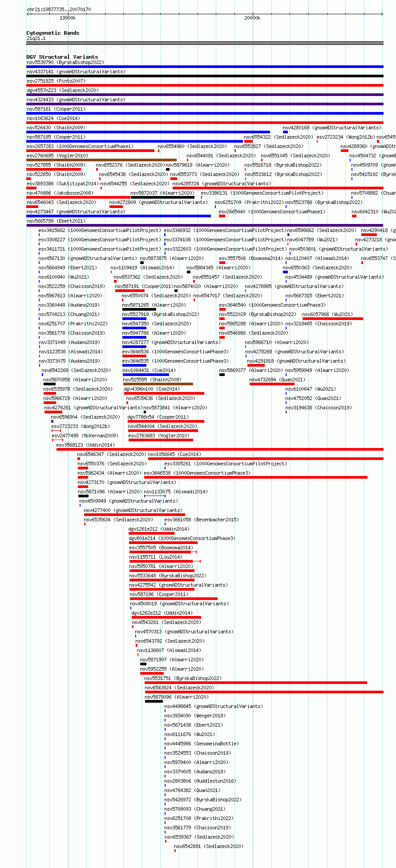Click esv2723233 (Wong2012b) label
The width and height of the screenshot is (396, 868).
(x=81, y=426)
